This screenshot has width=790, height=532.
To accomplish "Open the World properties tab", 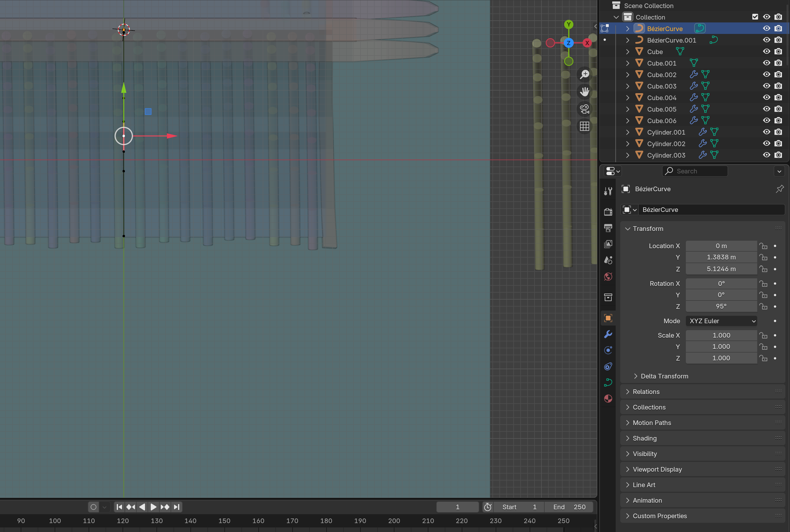I will [x=608, y=277].
